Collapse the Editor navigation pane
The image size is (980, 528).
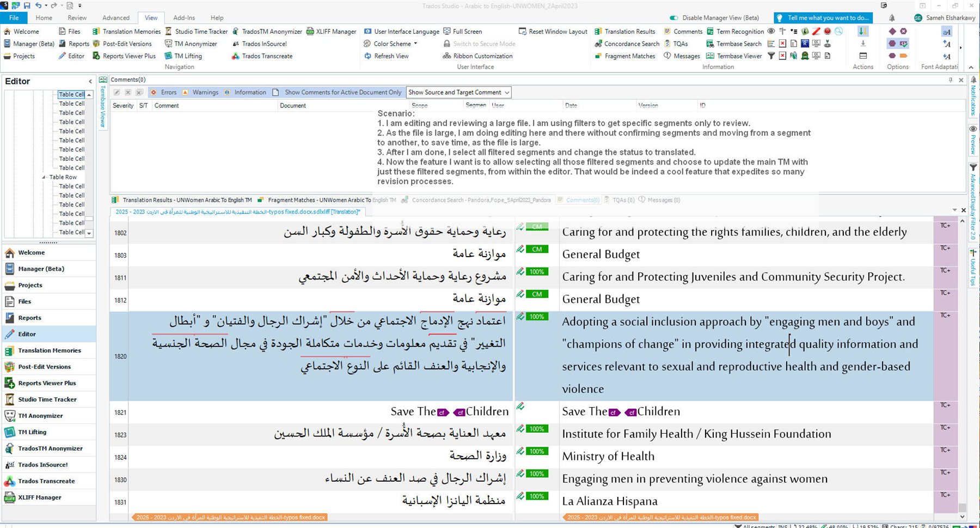90,81
